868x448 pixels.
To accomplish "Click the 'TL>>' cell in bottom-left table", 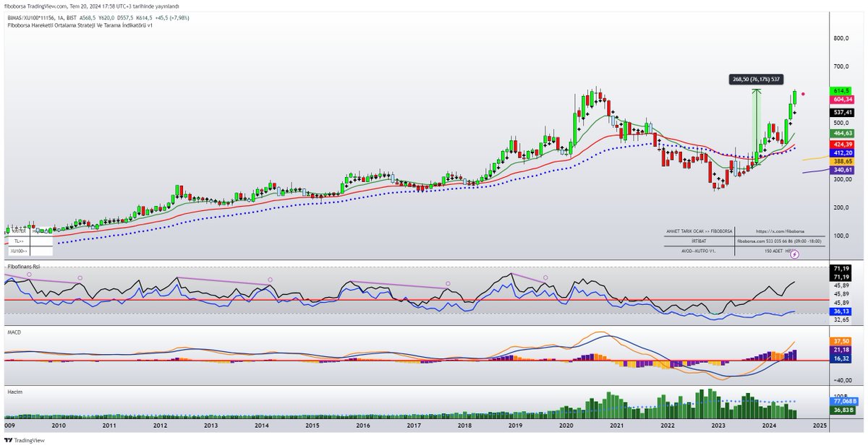I will click(18, 240).
